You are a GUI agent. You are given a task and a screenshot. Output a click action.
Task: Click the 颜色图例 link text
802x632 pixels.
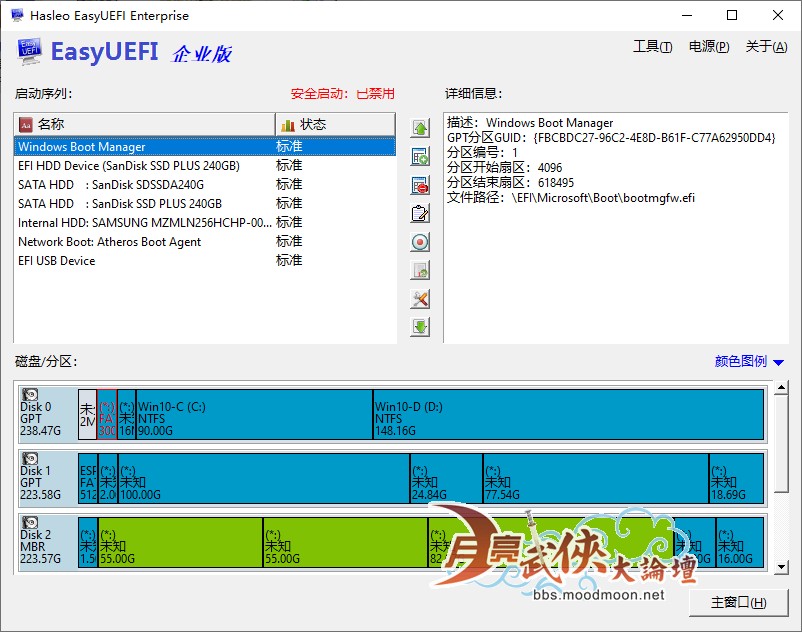(x=741, y=362)
